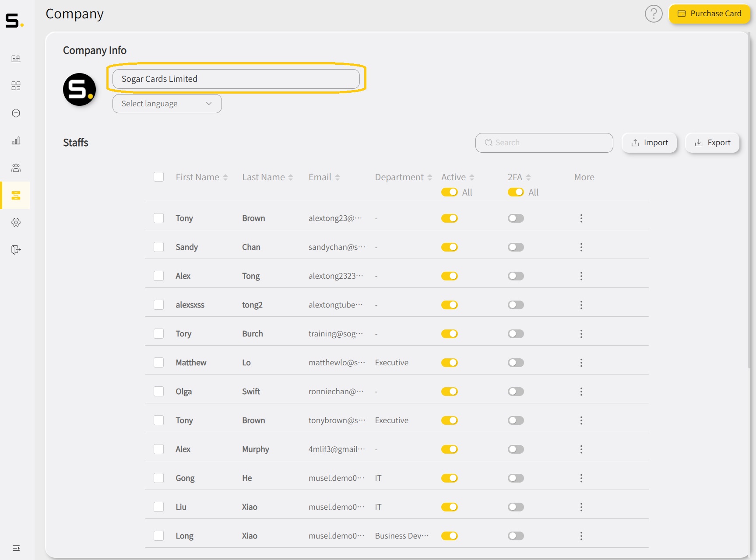Image resolution: width=756 pixels, height=560 pixels.
Task: Toggle Active switch for Liu Xiao
Action: coord(450,507)
